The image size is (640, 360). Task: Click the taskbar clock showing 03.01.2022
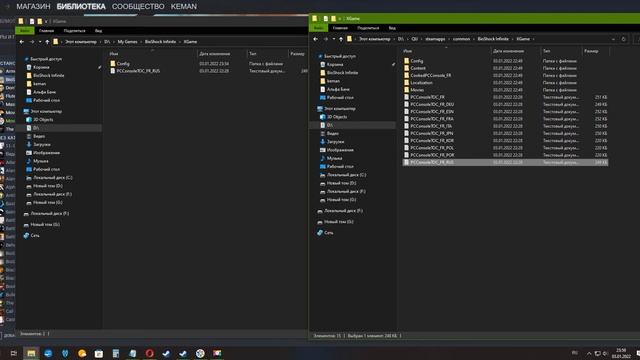621,353
